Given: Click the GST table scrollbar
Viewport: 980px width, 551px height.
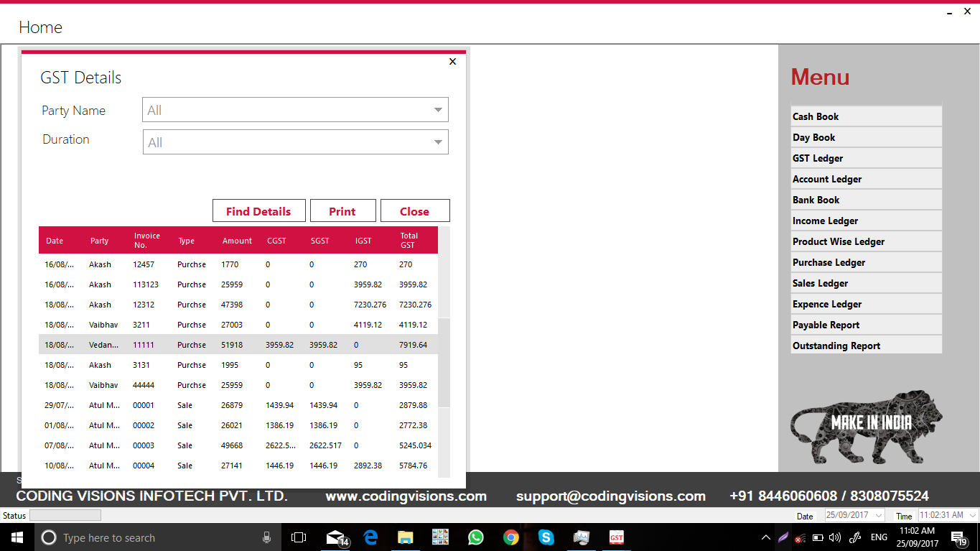Looking at the screenshot, I should tap(444, 359).
